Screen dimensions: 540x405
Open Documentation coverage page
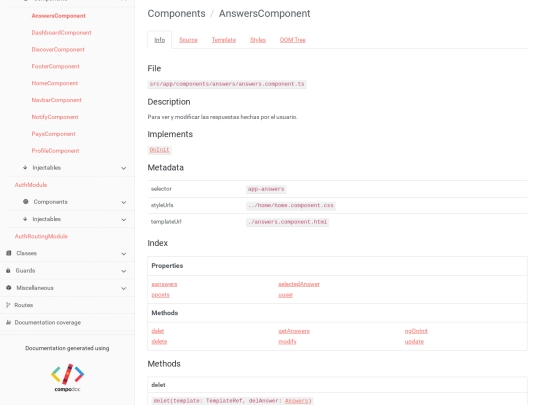click(x=48, y=323)
